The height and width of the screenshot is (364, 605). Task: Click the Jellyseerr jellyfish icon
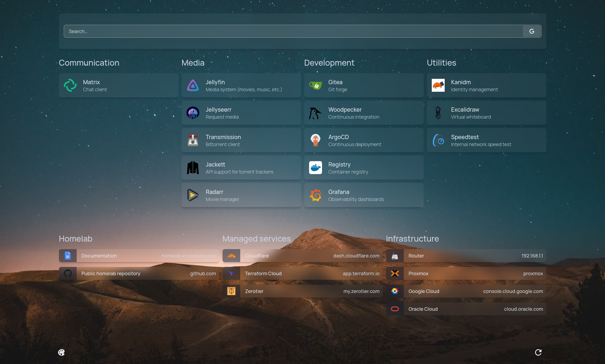click(193, 113)
